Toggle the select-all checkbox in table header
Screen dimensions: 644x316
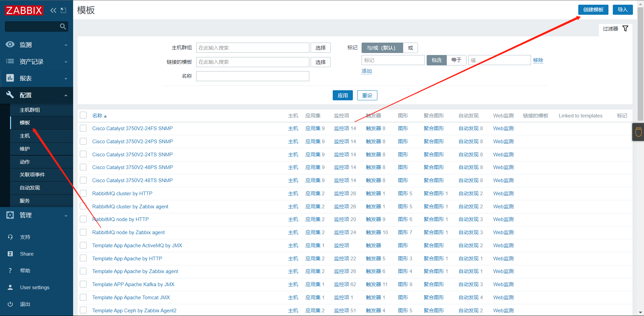coord(83,115)
